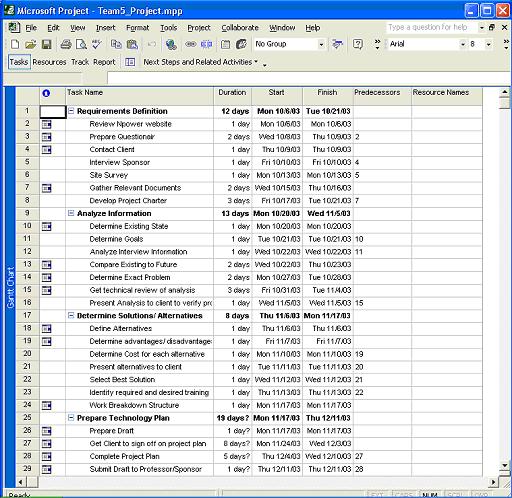Viewport: 512px width, 498px height.
Task: Open the Tools menu
Action: point(168,28)
